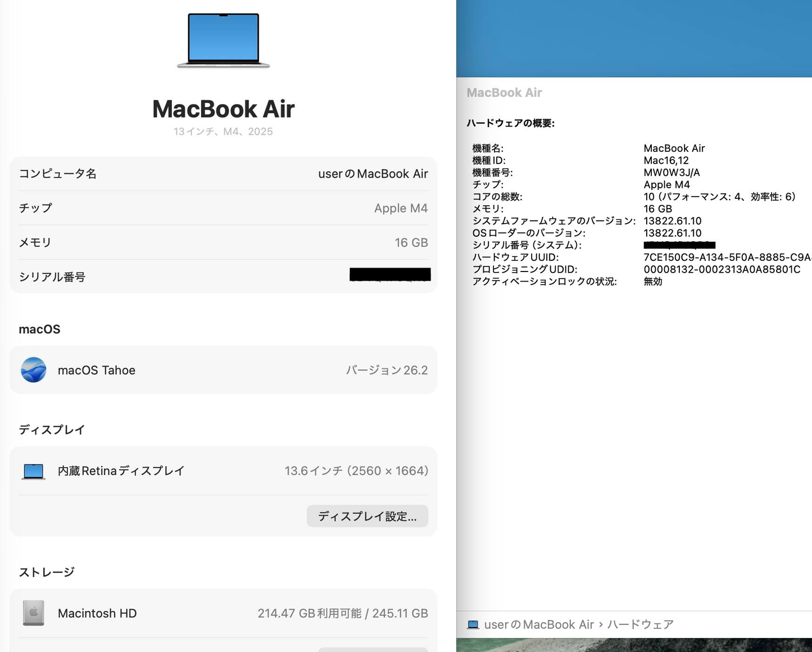Click アクティベーションロックの状況: label

coord(545,282)
